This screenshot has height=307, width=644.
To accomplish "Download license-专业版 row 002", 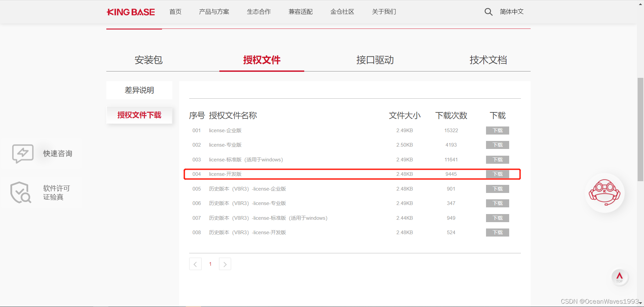I will tap(497, 145).
